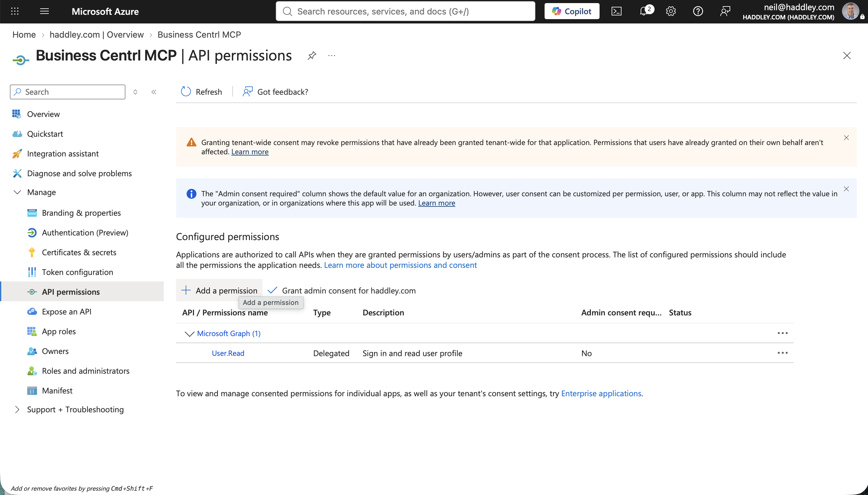Screen dimensions: 868x495
Task: Go to Home breadcrumb
Action: pyautogui.click(x=24, y=35)
